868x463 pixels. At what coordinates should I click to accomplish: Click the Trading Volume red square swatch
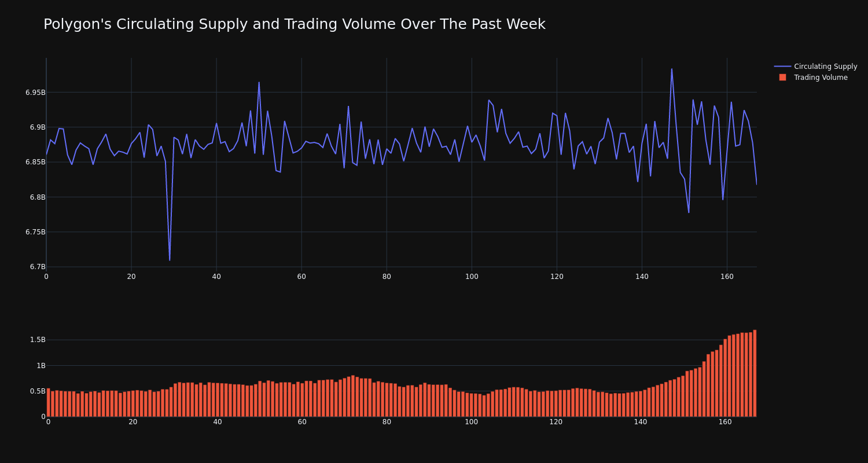[x=782, y=78]
